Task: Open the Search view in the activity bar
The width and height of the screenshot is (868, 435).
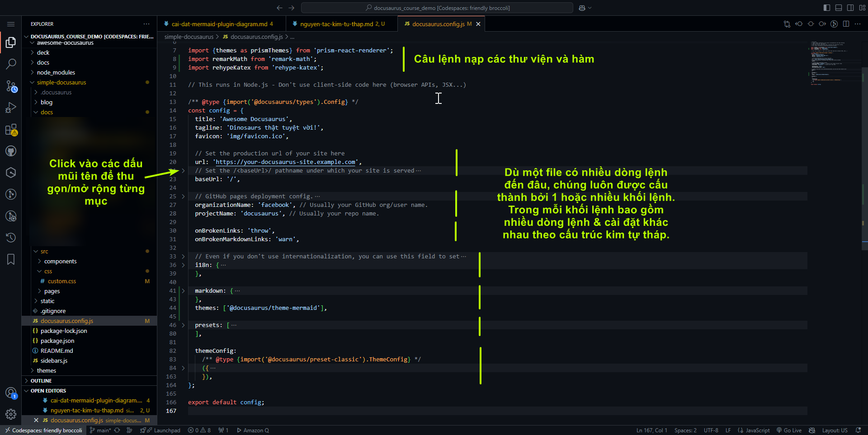Action: (11, 64)
